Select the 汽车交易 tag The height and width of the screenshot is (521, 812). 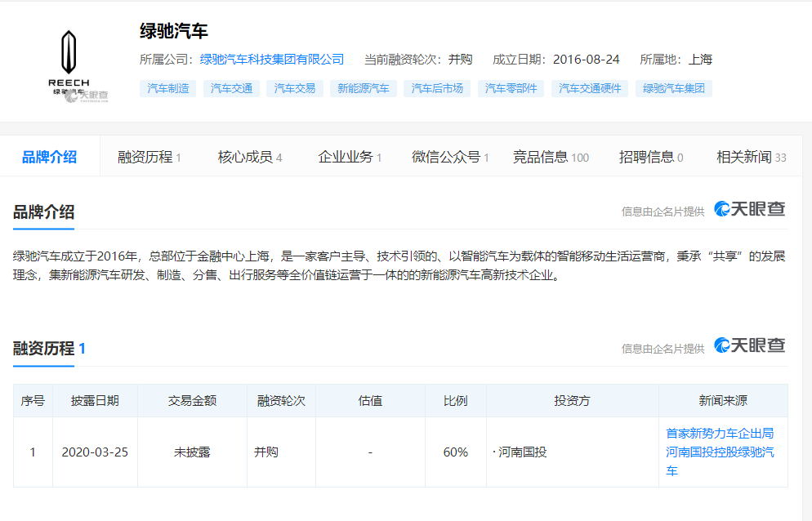coord(295,88)
